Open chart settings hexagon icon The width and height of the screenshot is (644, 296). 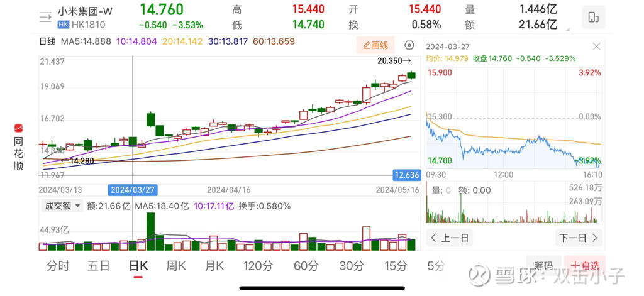click(x=409, y=45)
